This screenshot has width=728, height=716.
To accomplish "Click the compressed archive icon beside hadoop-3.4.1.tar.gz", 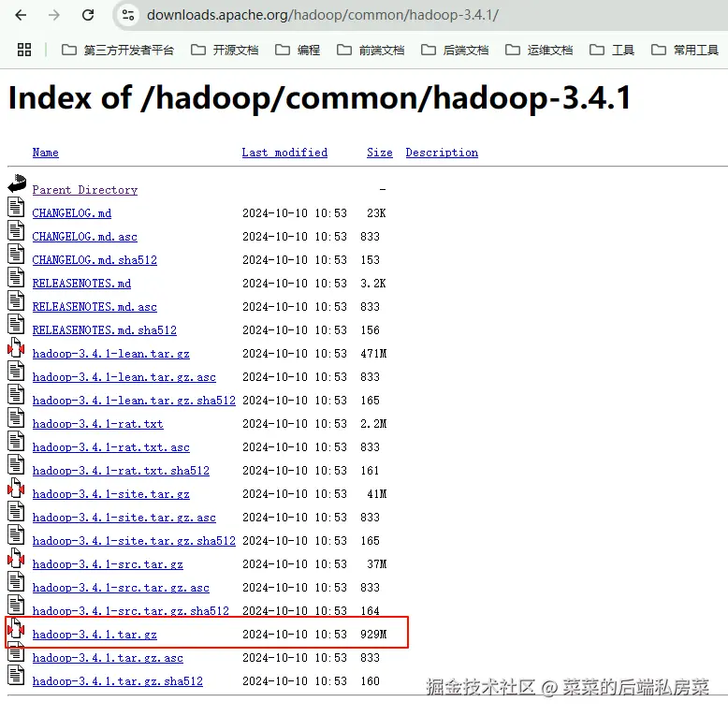I will click(x=16, y=628).
